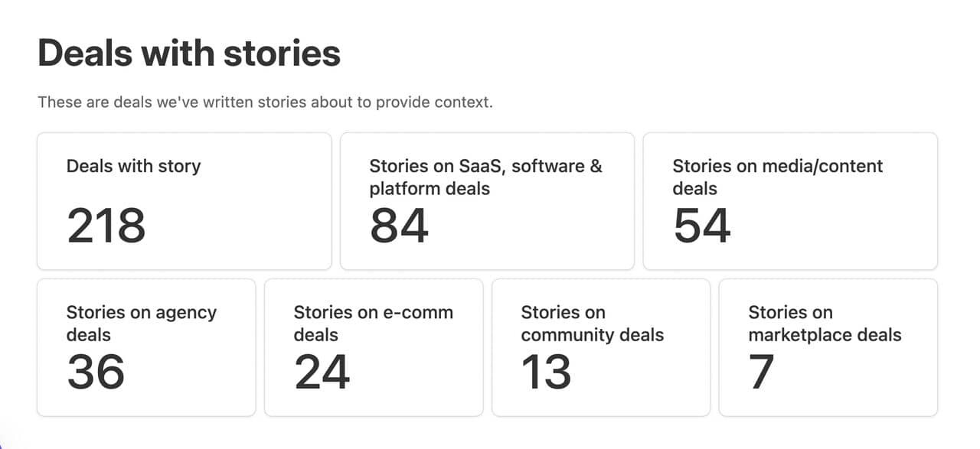Open the SaaS, software & platform deals card

tap(487, 201)
